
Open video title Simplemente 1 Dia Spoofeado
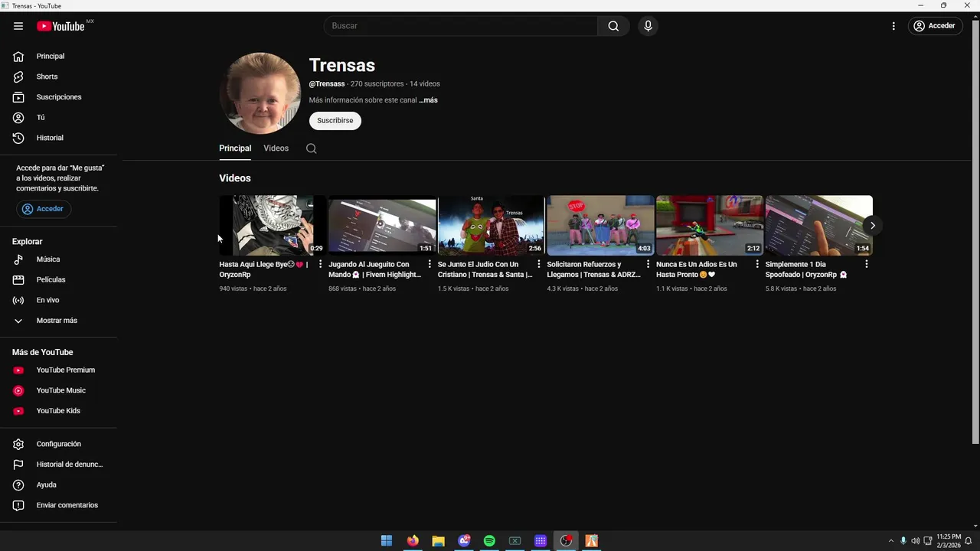tap(806, 269)
